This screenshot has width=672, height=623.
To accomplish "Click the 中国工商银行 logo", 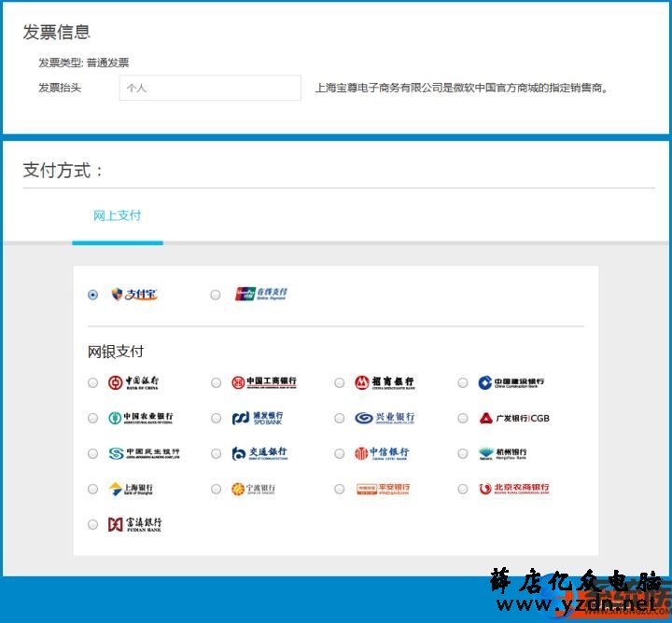I will pyautogui.click(x=264, y=382).
